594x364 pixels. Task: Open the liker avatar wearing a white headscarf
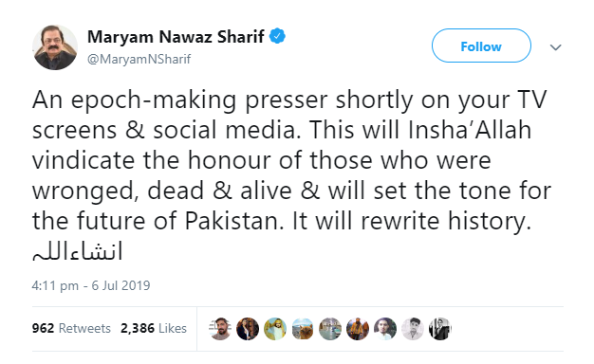click(x=275, y=328)
